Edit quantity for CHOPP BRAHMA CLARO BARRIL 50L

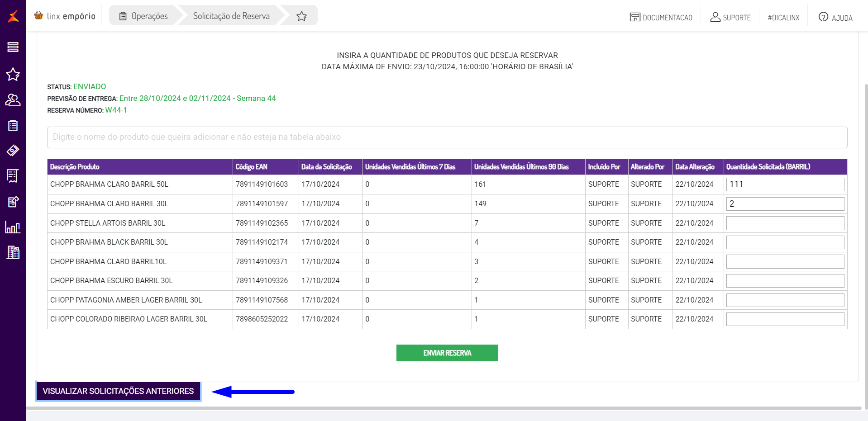tap(785, 184)
